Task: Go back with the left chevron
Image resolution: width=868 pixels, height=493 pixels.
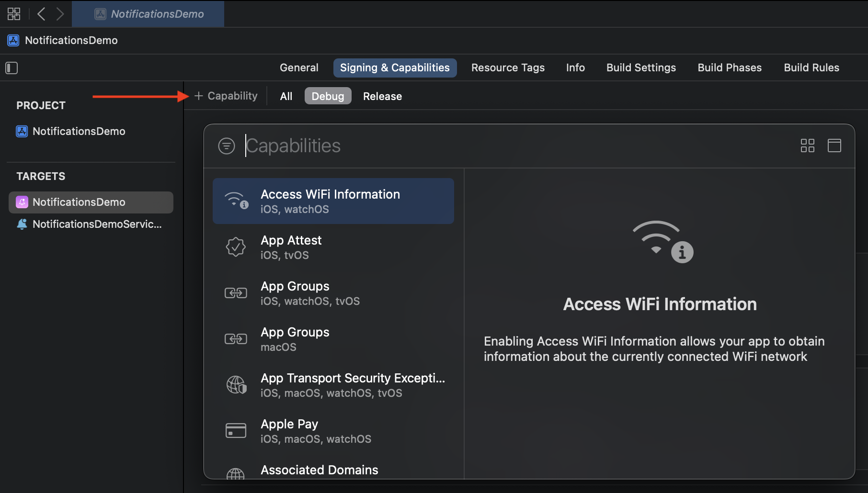Action: tap(41, 14)
